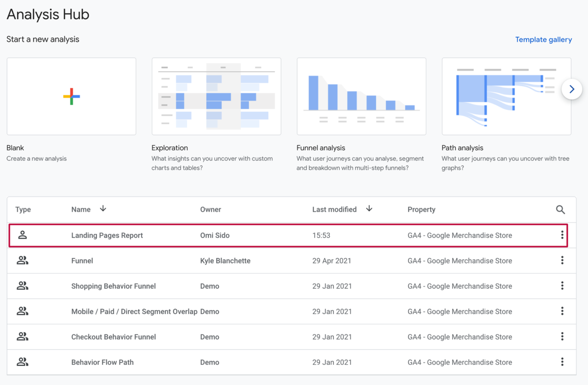
Task: Open more options for the Funnel row
Action: pos(562,260)
